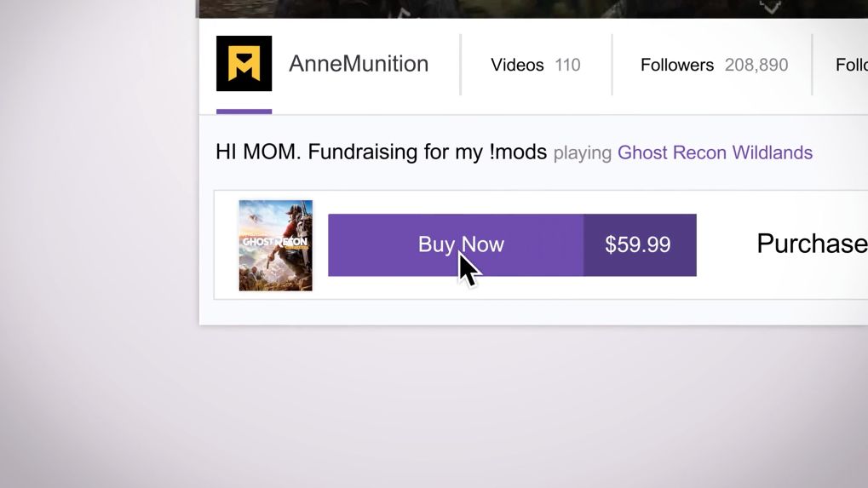Click the divider between Videos and Followers
868x488 pixels.
pyautogui.click(x=612, y=65)
